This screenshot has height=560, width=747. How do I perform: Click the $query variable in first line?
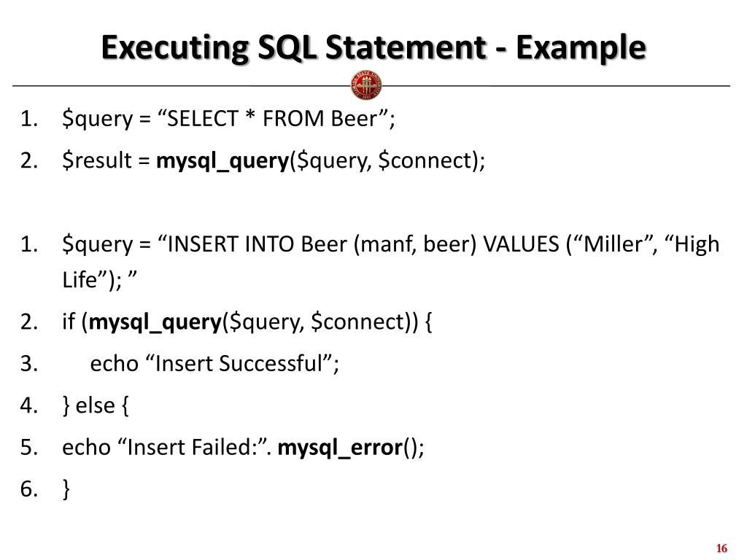(97, 119)
